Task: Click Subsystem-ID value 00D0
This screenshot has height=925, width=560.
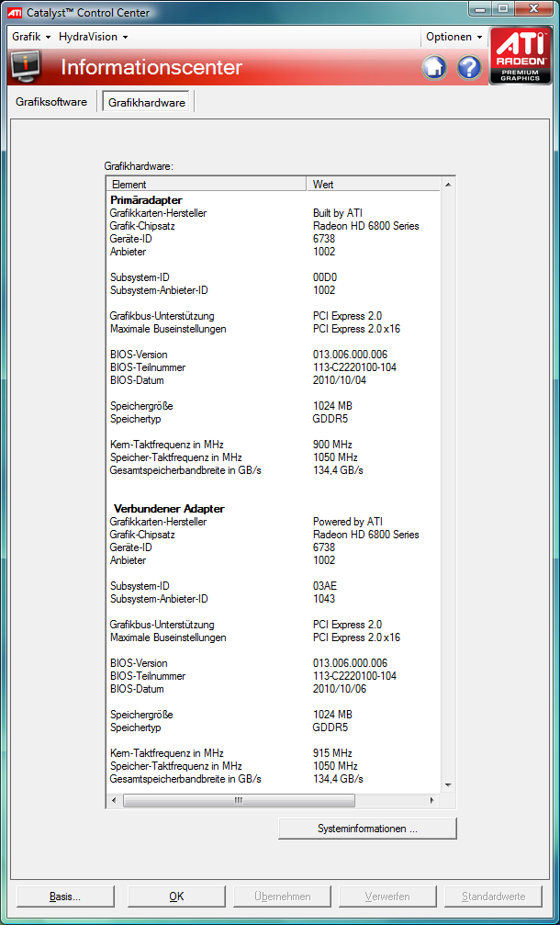Action: (x=325, y=277)
